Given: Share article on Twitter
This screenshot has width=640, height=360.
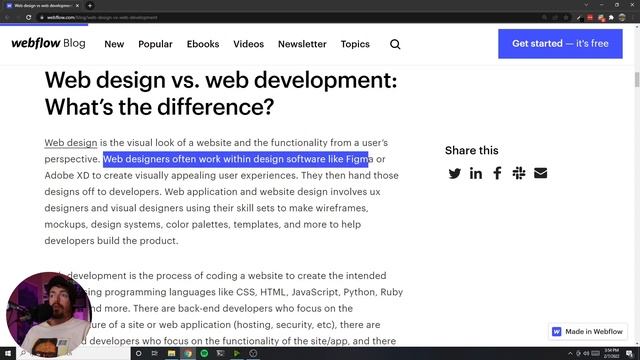Looking at the screenshot, I should point(454,173).
